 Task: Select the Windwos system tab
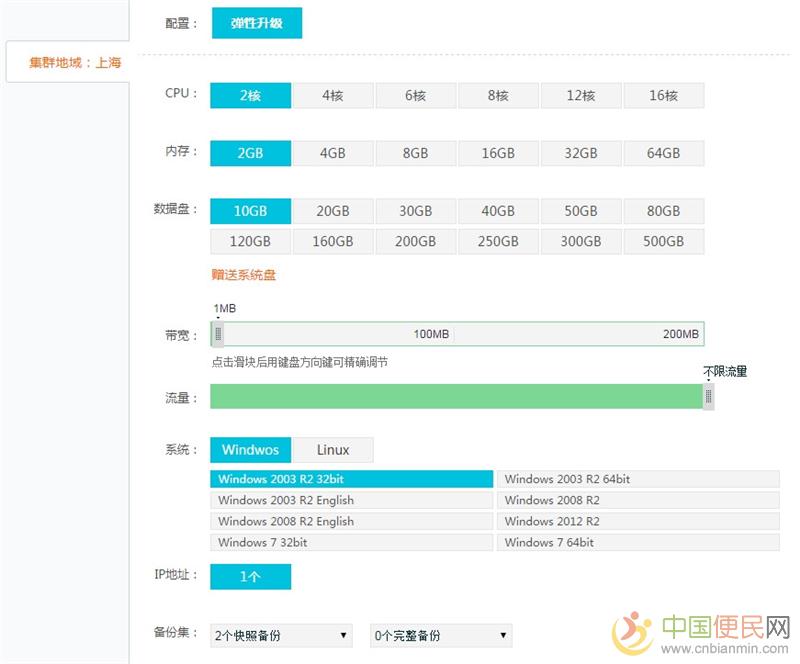tap(250, 450)
